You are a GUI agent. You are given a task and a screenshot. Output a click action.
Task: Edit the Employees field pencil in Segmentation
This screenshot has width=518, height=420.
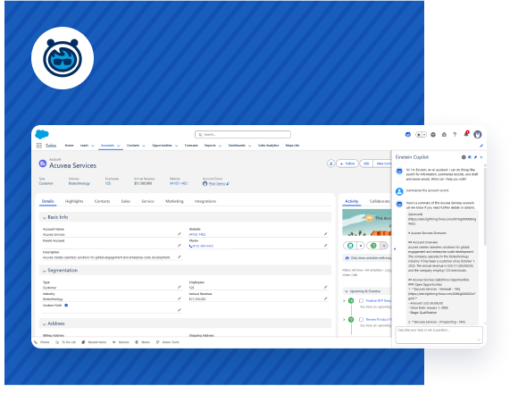coord(325,287)
